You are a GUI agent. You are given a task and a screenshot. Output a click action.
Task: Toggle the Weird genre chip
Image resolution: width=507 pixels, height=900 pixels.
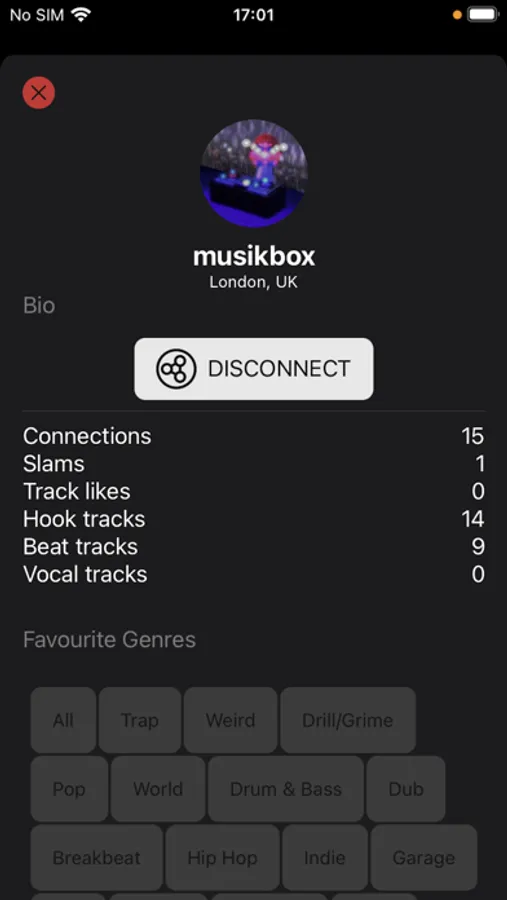[x=231, y=720]
